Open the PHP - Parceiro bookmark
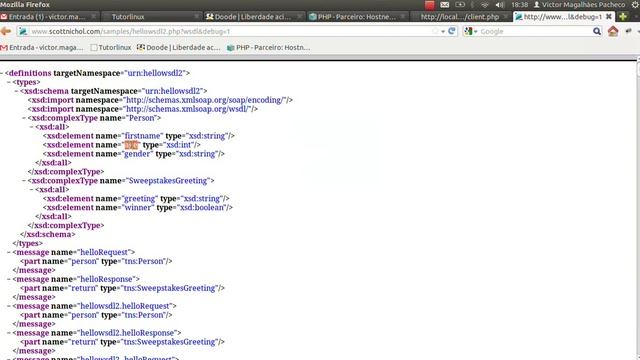Image resolution: width=640 pixels, height=360 pixels. (x=269, y=47)
